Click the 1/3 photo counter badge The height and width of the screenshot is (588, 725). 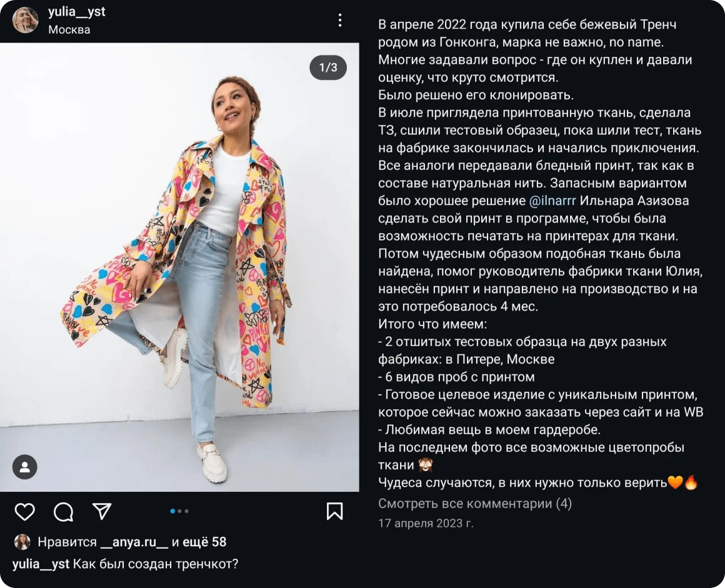point(328,67)
